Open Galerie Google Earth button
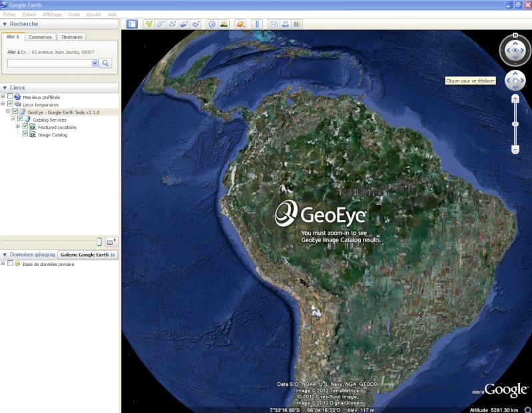Image resolution: width=532 pixels, height=413 pixels. tap(87, 255)
